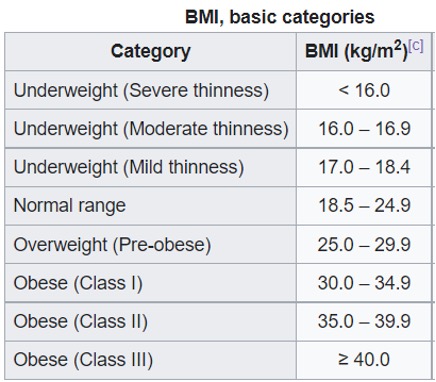Image resolution: width=436 pixels, height=382 pixels.
Task: Select the 17.0 – 18.4 value cell
Action: click(364, 167)
